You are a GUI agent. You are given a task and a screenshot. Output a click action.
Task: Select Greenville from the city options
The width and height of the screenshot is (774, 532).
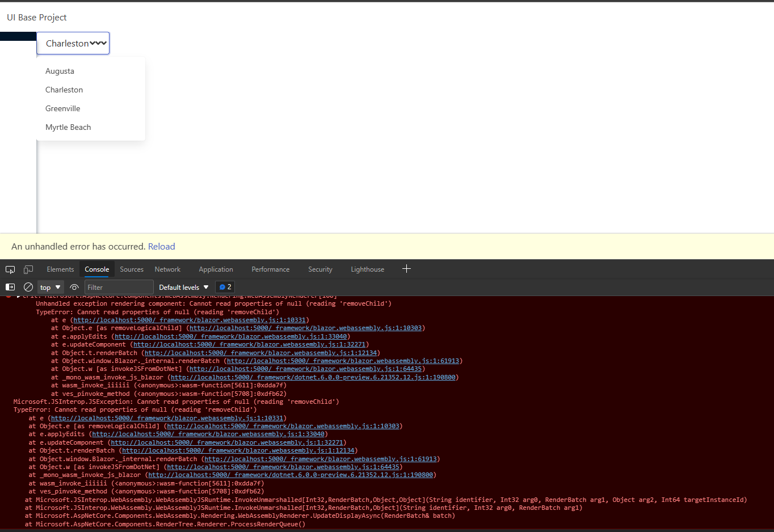(x=62, y=108)
